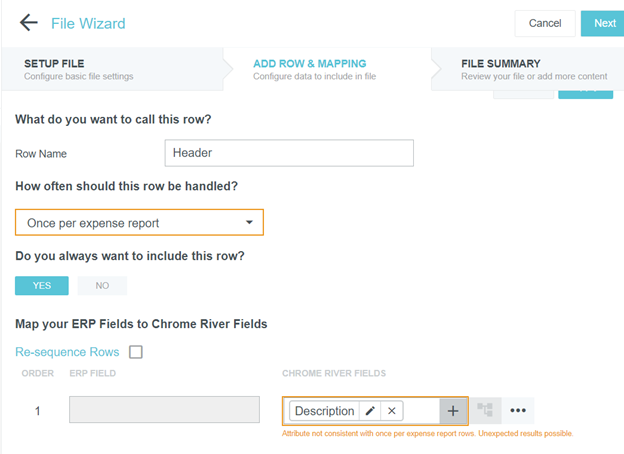Click order number 1 of the mapping row

[x=38, y=410]
